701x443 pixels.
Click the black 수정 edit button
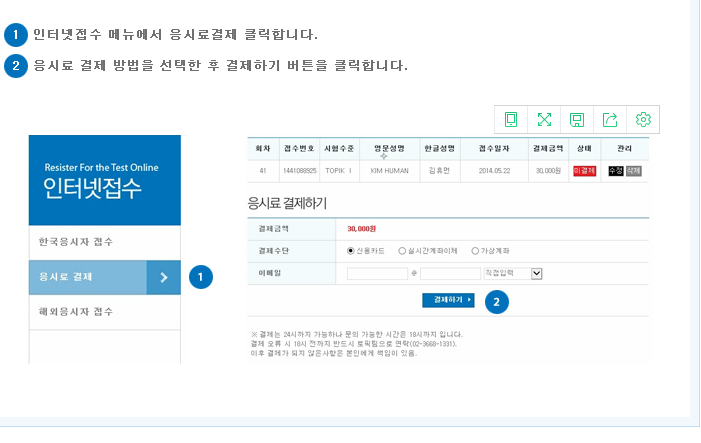(x=615, y=171)
